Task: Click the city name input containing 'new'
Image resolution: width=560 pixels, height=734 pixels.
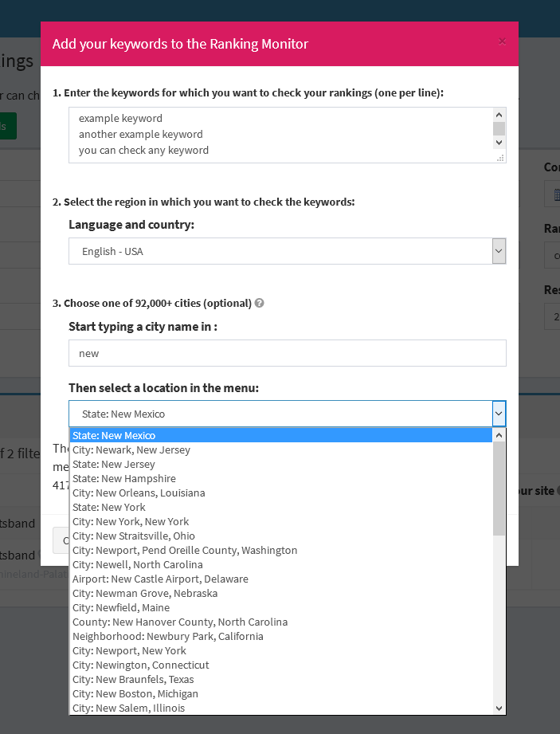Action: click(287, 353)
